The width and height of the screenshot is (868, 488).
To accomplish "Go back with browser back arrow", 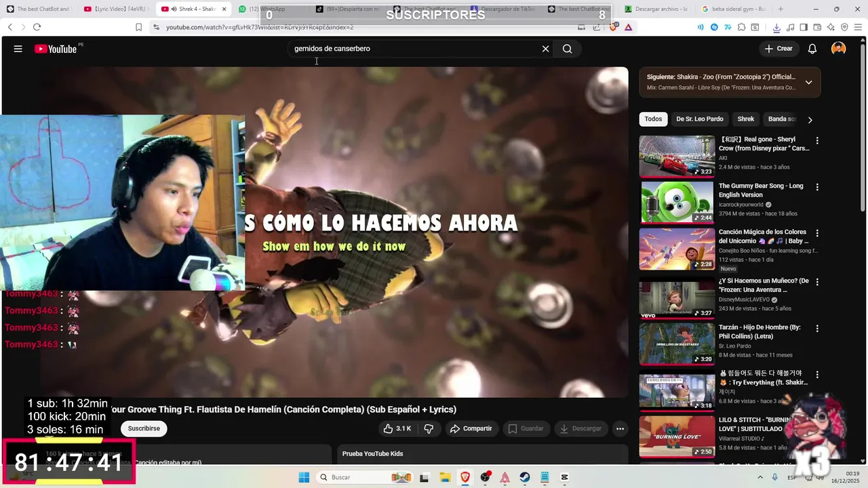I will [10, 27].
